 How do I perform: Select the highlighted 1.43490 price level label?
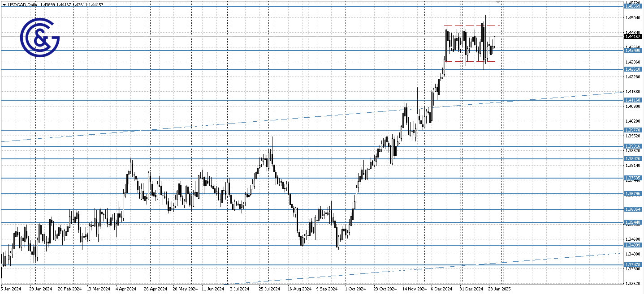[634, 51]
